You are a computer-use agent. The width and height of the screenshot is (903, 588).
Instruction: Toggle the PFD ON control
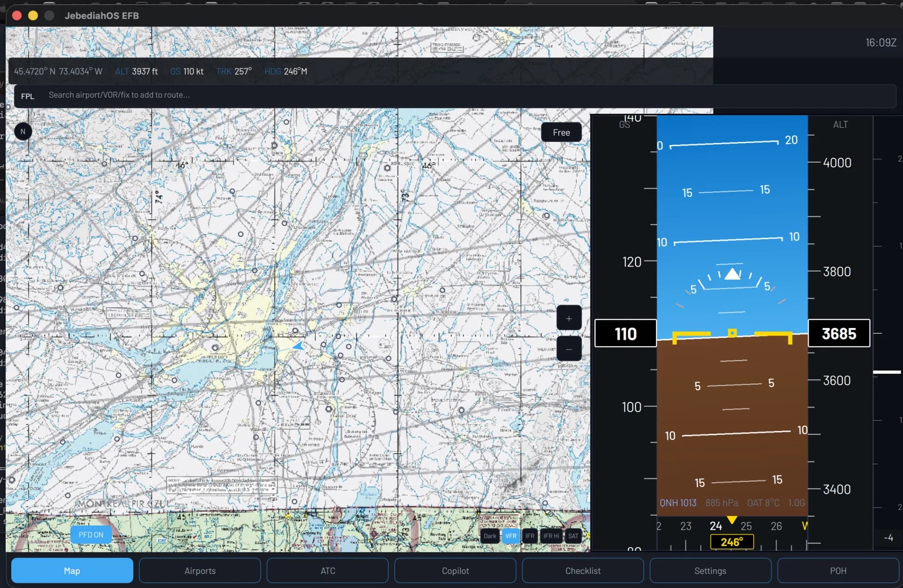[91, 534]
